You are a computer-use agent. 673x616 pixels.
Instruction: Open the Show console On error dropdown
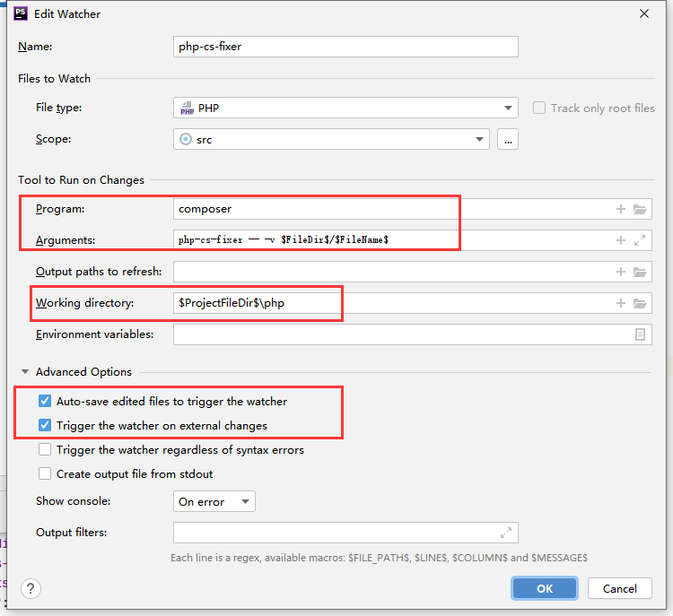tap(214, 501)
